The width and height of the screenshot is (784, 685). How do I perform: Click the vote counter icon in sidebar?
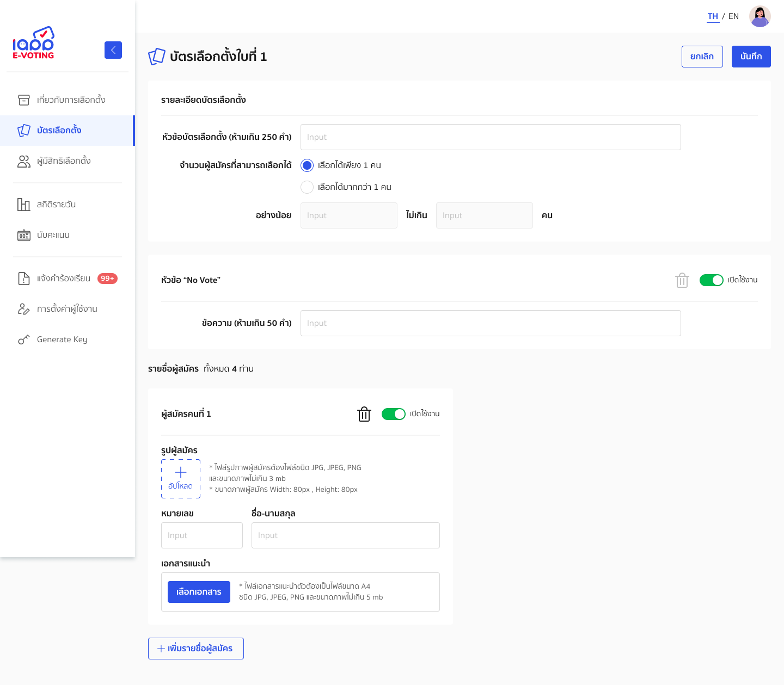coord(24,235)
